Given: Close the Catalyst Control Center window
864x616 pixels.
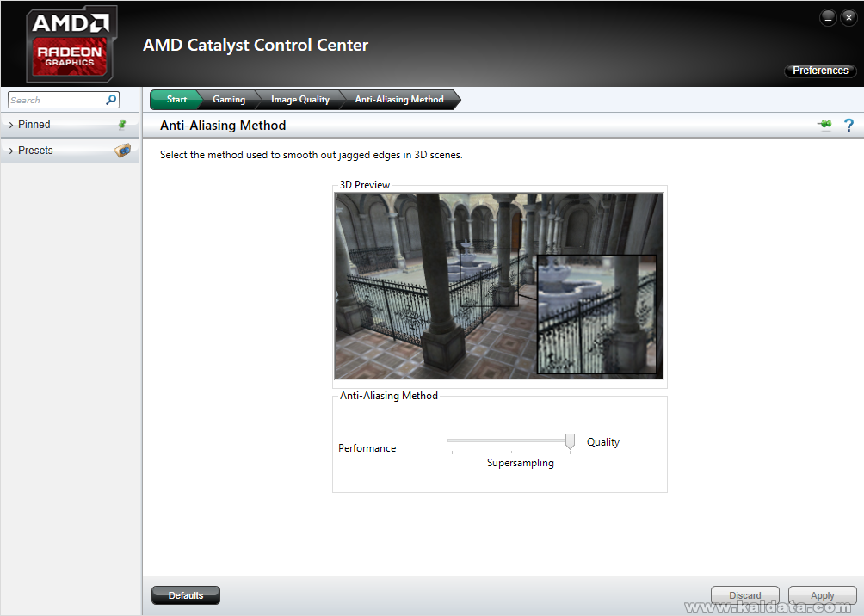Looking at the screenshot, I should (849, 17).
